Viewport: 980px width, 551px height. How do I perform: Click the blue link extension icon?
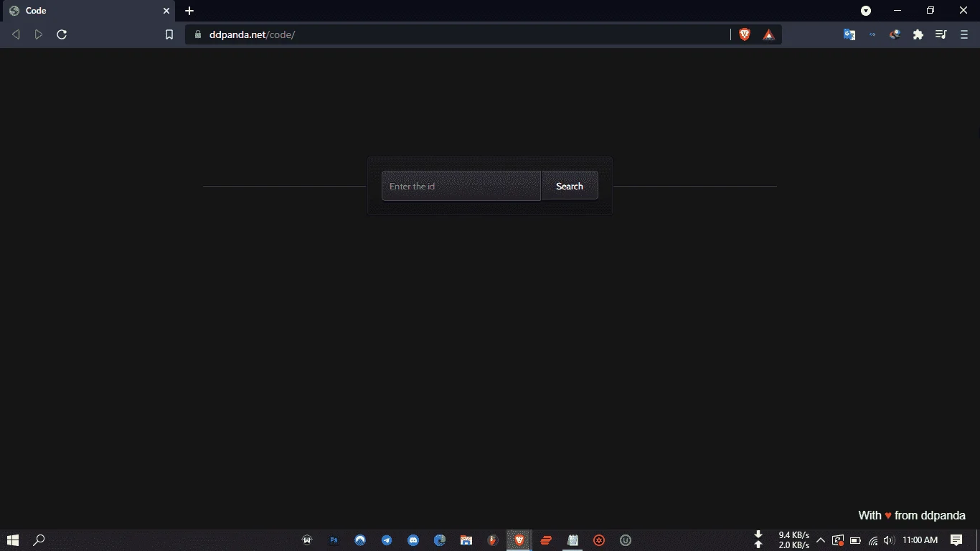[x=872, y=34]
